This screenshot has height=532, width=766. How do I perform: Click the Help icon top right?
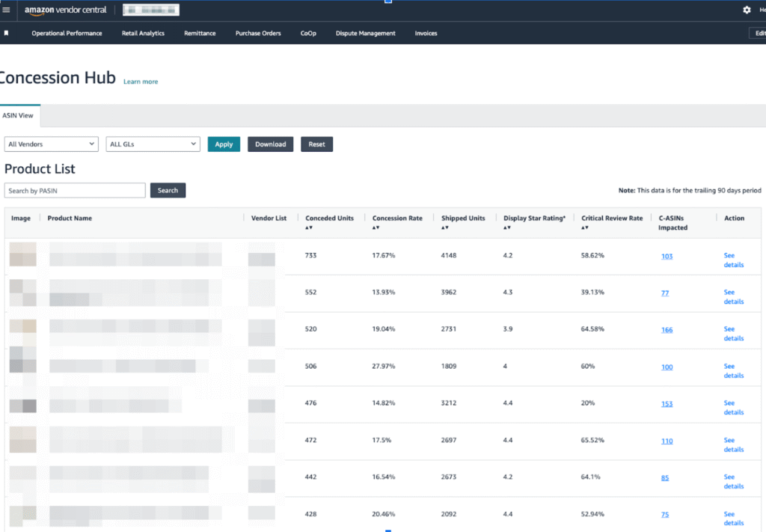[763, 10]
